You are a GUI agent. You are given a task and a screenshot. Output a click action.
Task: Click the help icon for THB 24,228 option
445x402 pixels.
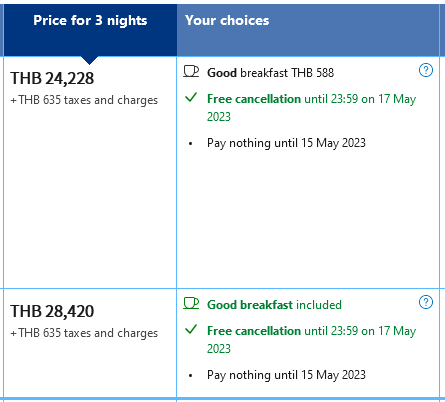pos(426,70)
